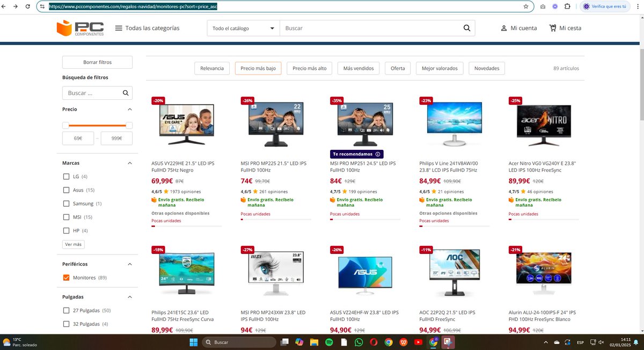The image size is (644, 350).
Task: Check the MSI brand filter
Action: tap(67, 217)
